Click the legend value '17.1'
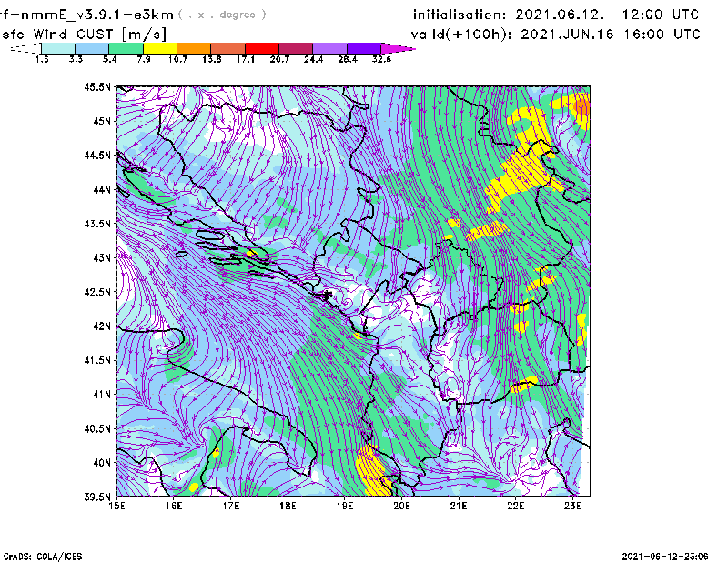This screenshot has width=728, height=562. click(x=246, y=59)
